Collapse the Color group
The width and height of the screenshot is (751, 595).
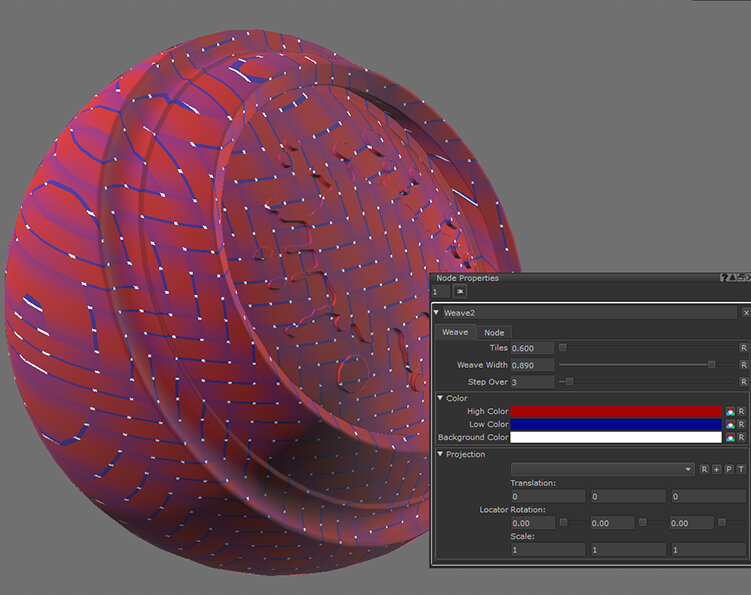pyautogui.click(x=440, y=398)
